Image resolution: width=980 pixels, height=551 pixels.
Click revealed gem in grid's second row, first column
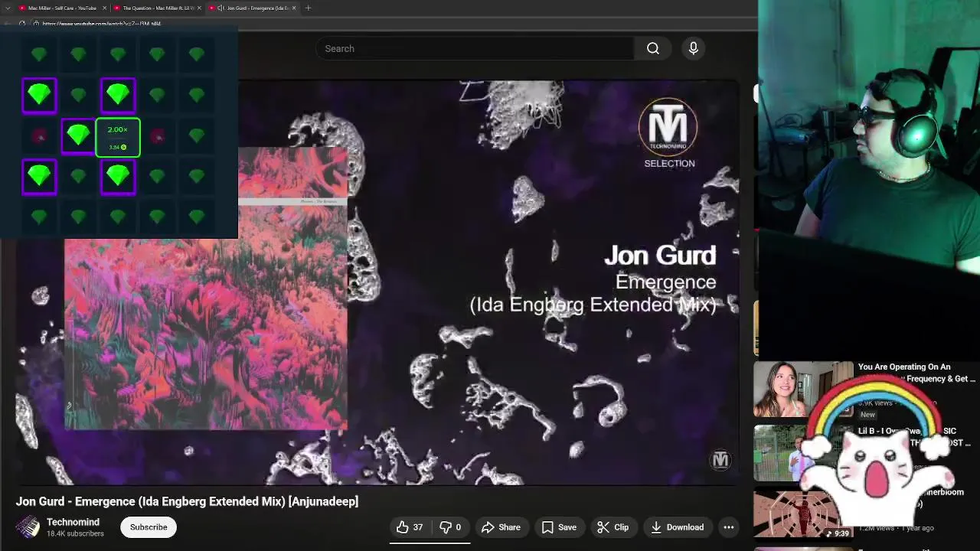pyautogui.click(x=39, y=95)
